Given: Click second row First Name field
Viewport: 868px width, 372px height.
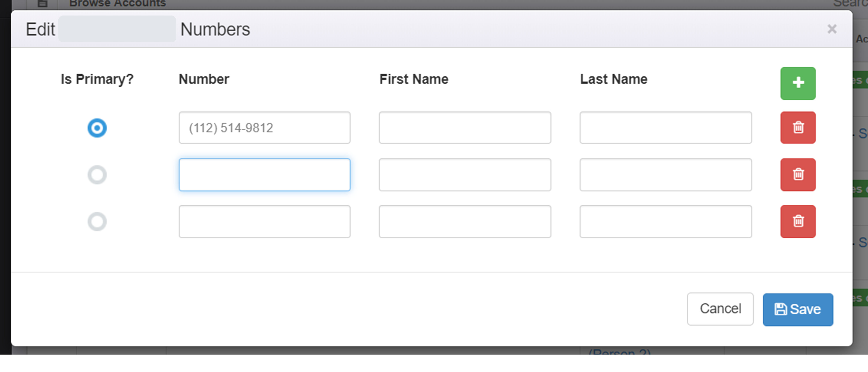Looking at the screenshot, I should [464, 174].
